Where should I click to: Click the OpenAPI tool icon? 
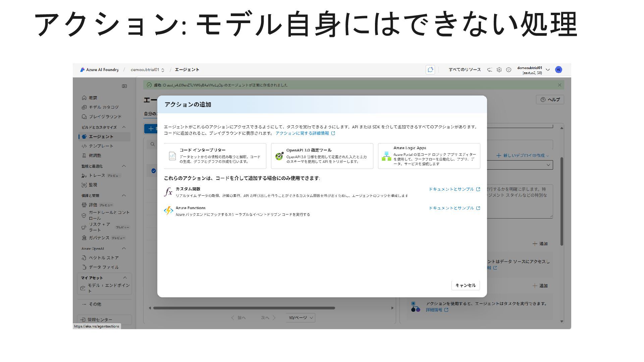[279, 156]
